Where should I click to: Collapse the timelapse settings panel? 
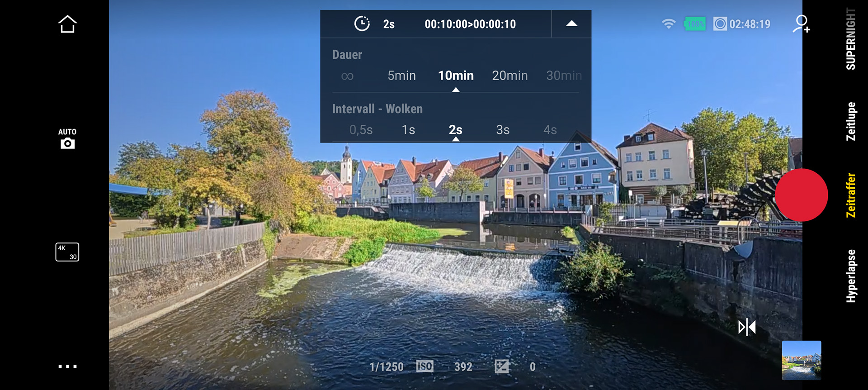pyautogui.click(x=571, y=24)
